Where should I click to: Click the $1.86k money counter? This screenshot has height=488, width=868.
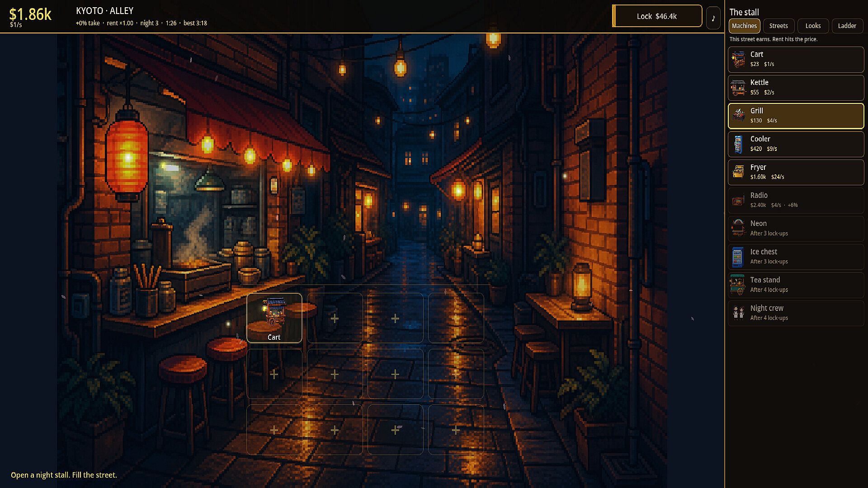[30, 14]
